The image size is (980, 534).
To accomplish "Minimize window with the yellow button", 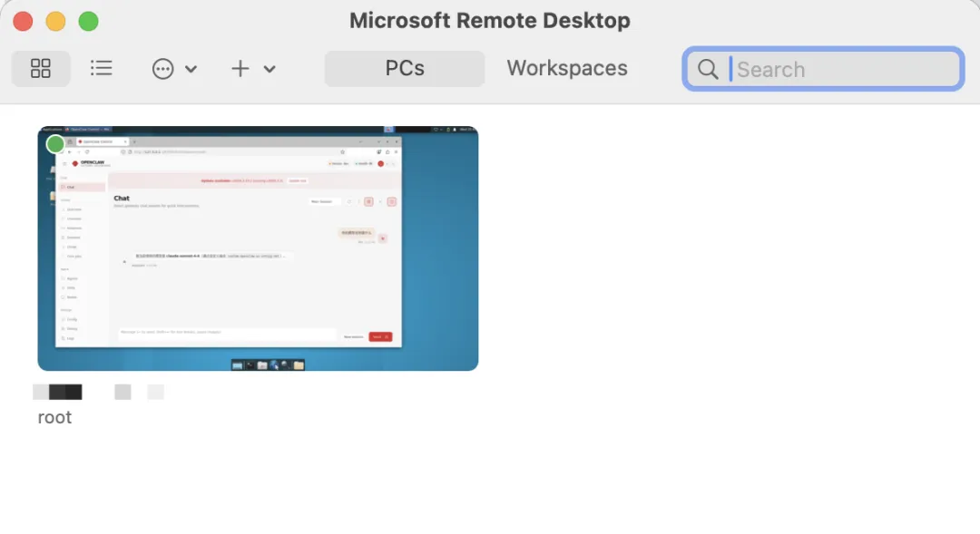I will point(55,21).
